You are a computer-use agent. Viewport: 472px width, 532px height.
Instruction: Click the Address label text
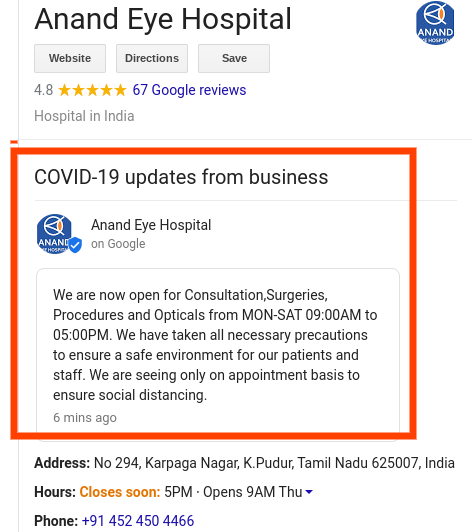coord(62,463)
